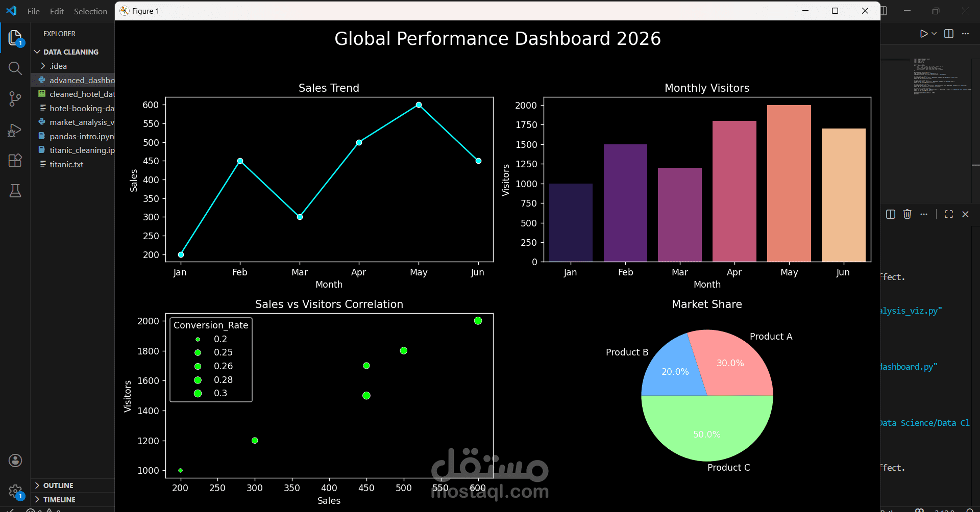
Task: Click the table icon beside cleaned_hotel_dat
Action: [x=42, y=94]
